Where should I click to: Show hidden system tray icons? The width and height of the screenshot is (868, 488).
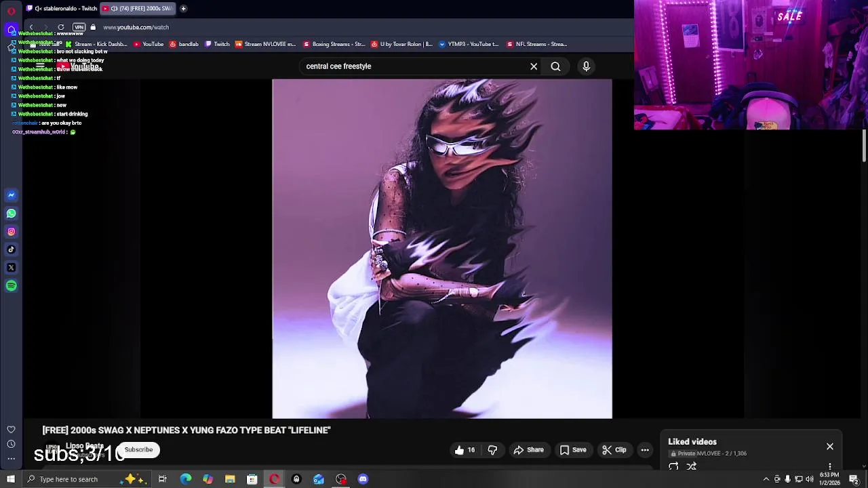[x=766, y=479]
